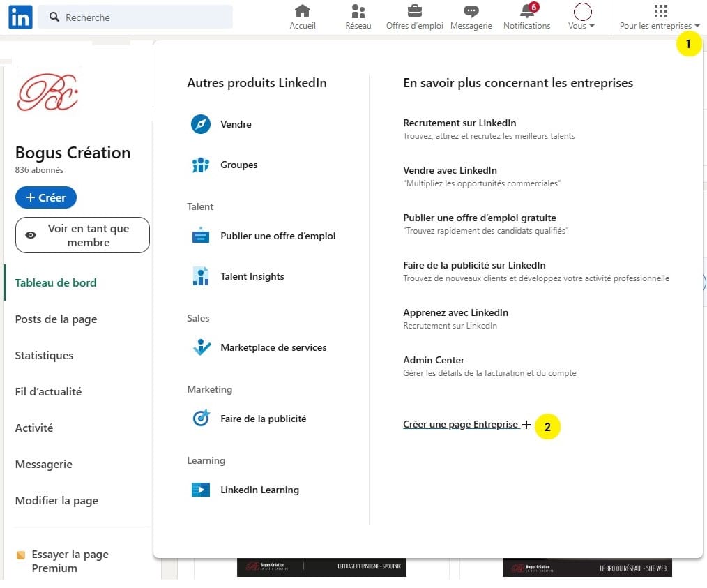Click the Pour les entreprises grid icon
707x588 pixels.
[660, 10]
